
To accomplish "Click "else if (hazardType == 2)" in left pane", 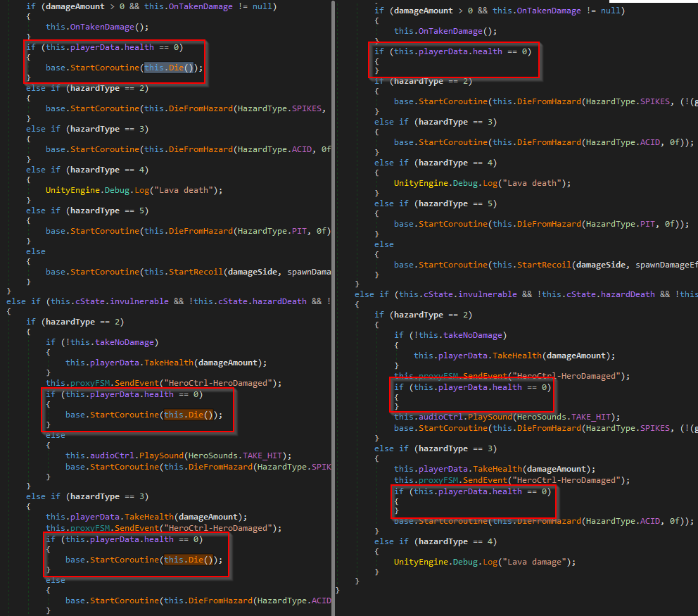I will (x=87, y=88).
